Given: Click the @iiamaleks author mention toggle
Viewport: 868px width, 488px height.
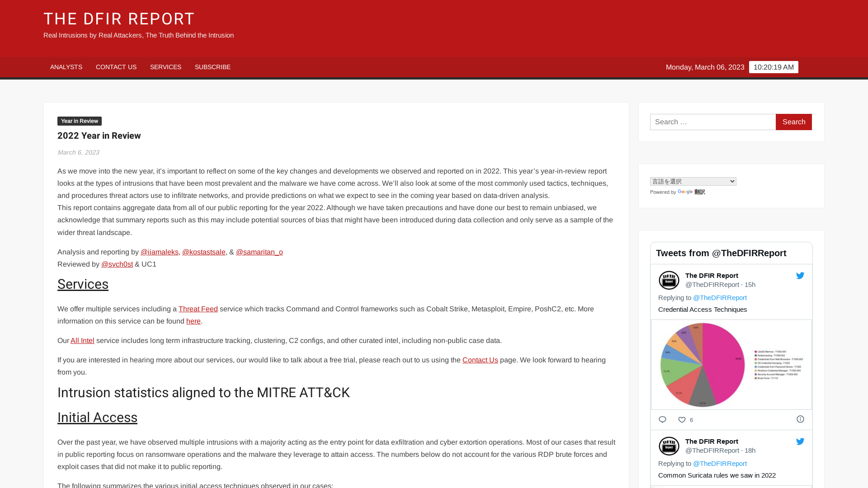Looking at the screenshot, I should (159, 251).
